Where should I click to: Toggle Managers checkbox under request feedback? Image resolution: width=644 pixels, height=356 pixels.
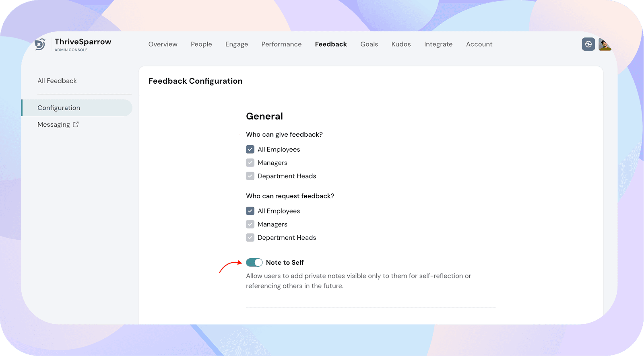pos(250,224)
